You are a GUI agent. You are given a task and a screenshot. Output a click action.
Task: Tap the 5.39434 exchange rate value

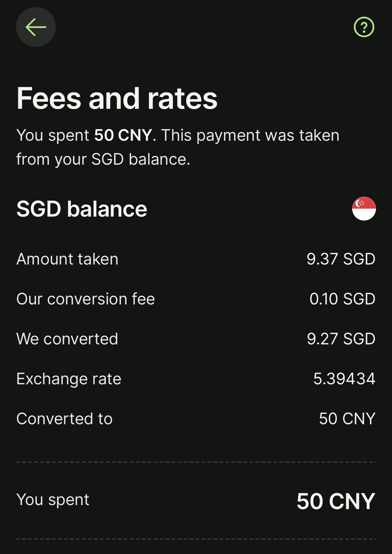344,379
